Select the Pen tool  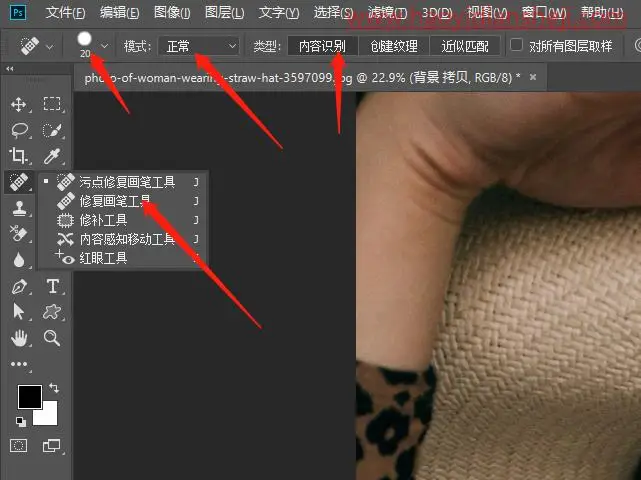point(19,287)
